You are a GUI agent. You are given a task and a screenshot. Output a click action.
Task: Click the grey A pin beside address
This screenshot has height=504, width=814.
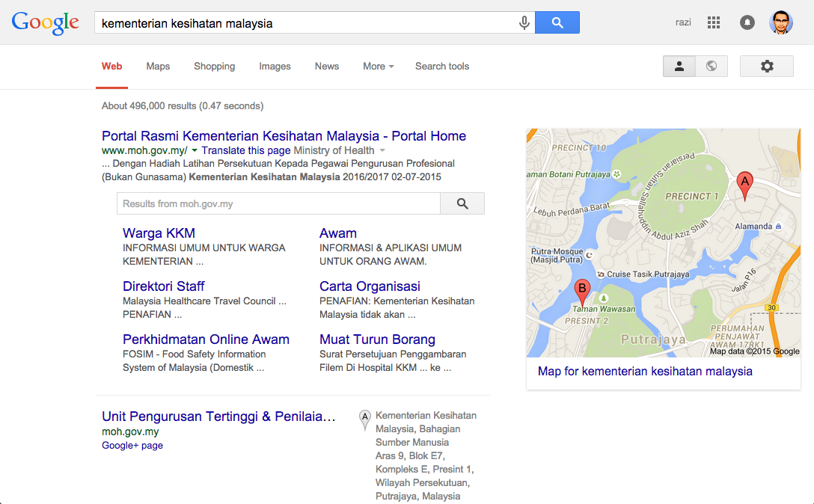pos(365,420)
